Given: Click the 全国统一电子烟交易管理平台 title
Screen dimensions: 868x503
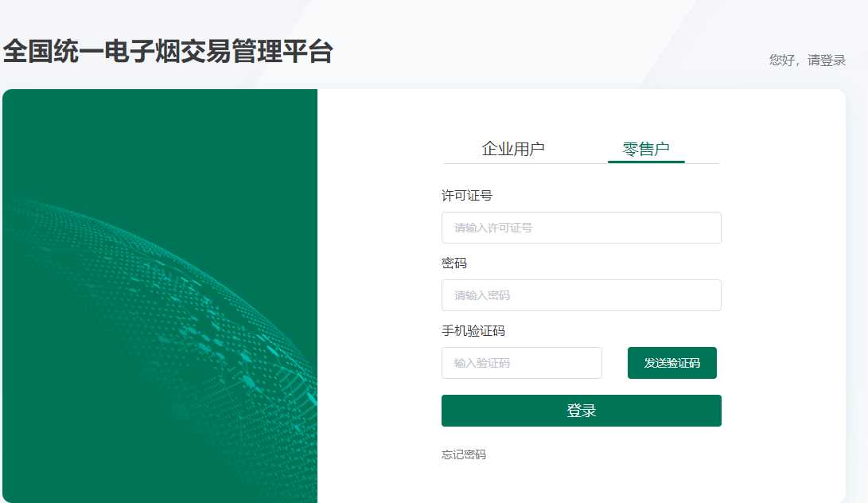Looking at the screenshot, I should click(x=168, y=52).
